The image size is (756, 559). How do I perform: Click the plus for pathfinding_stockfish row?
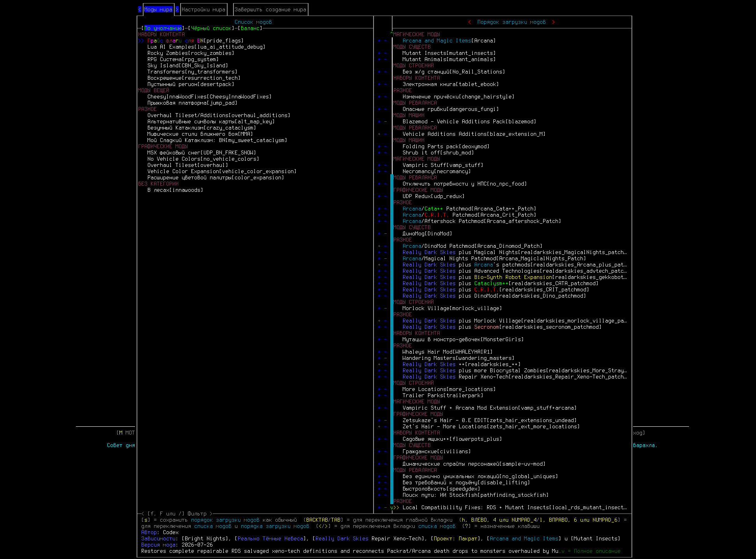379,495
